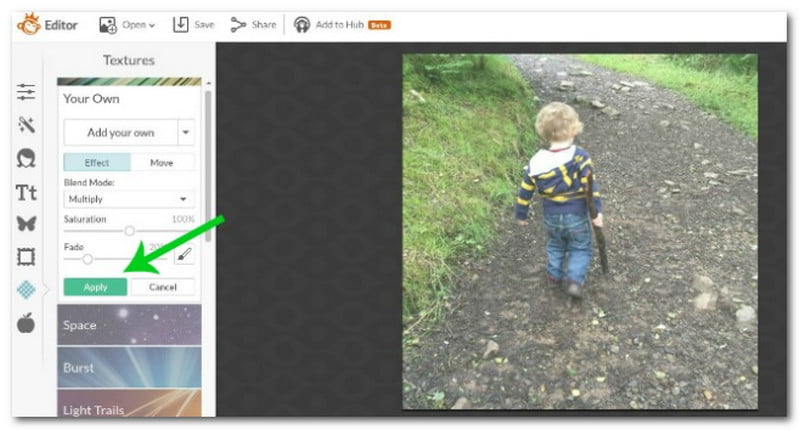Select the Burst texture thumbnail
Screen dimensions: 800x430
point(129,367)
